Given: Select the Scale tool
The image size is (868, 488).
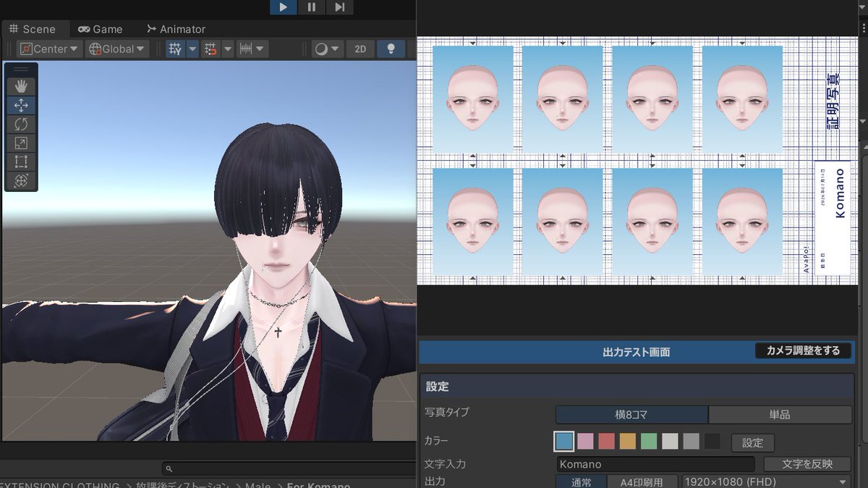Looking at the screenshot, I should click(x=21, y=143).
